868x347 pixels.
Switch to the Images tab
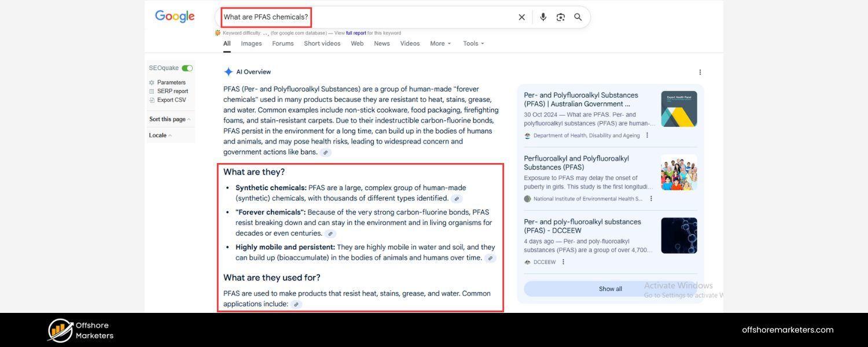(251, 43)
